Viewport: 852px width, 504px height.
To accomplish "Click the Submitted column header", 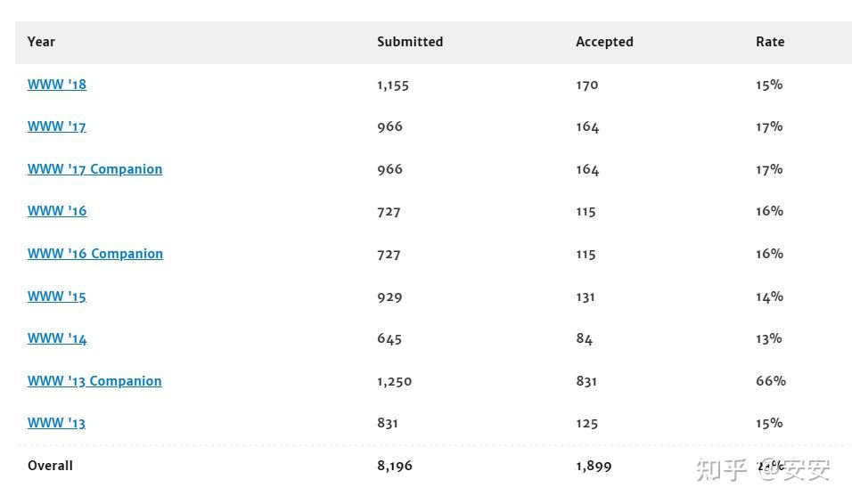I will (x=410, y=42).
